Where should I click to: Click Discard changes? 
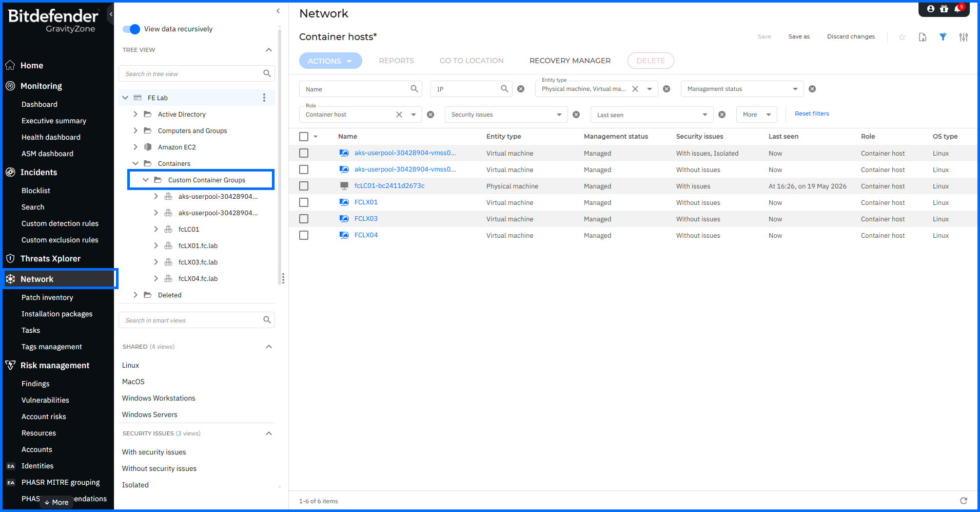[851, 36]
